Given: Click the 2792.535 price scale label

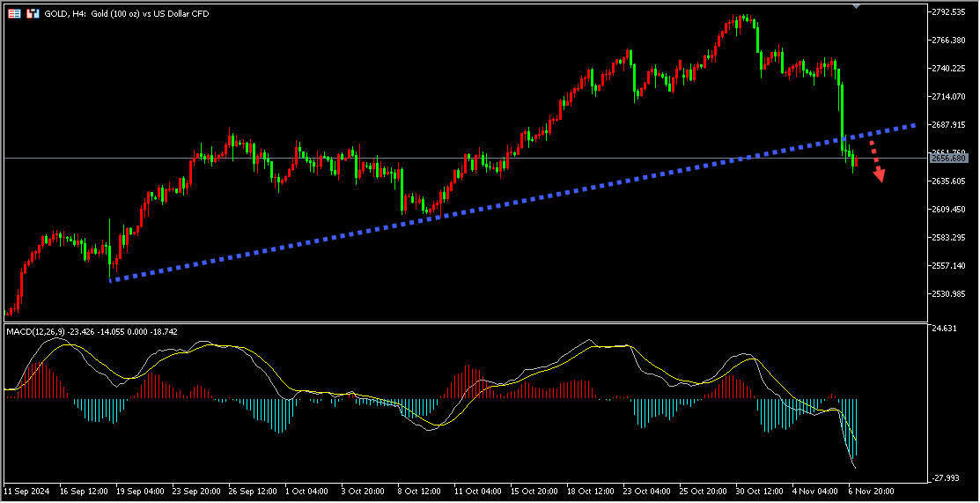Looking at the screenshot, I should click(951, 12).
